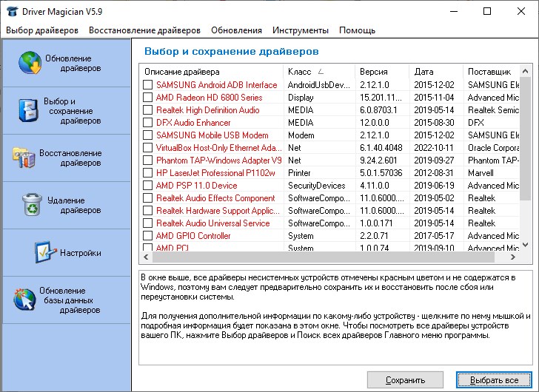Click the driver list horizontal scrollbar thumb
The image size is (539, 392).
coord(323,257)
